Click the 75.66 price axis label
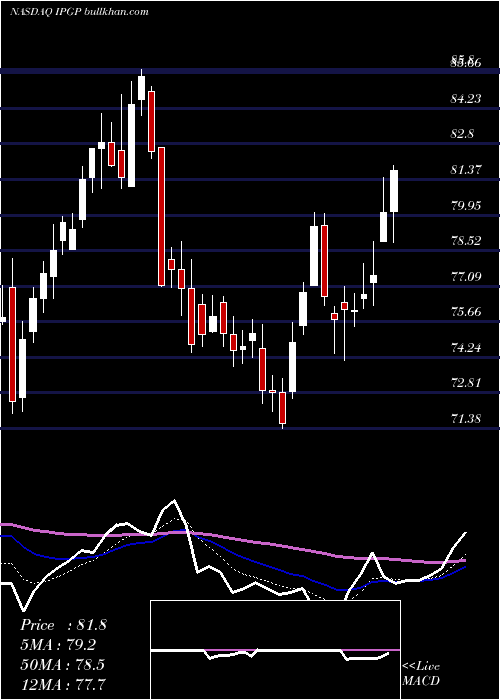500x700 pixels. point(466,312)
